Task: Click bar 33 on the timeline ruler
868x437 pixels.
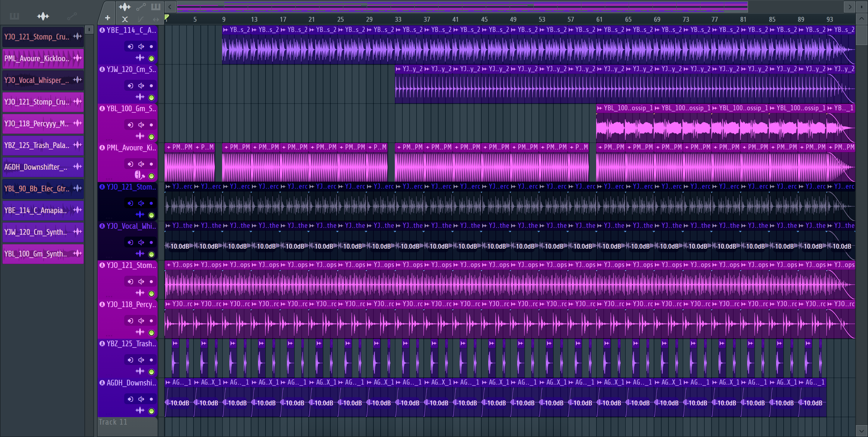Action: pos(398,20)
